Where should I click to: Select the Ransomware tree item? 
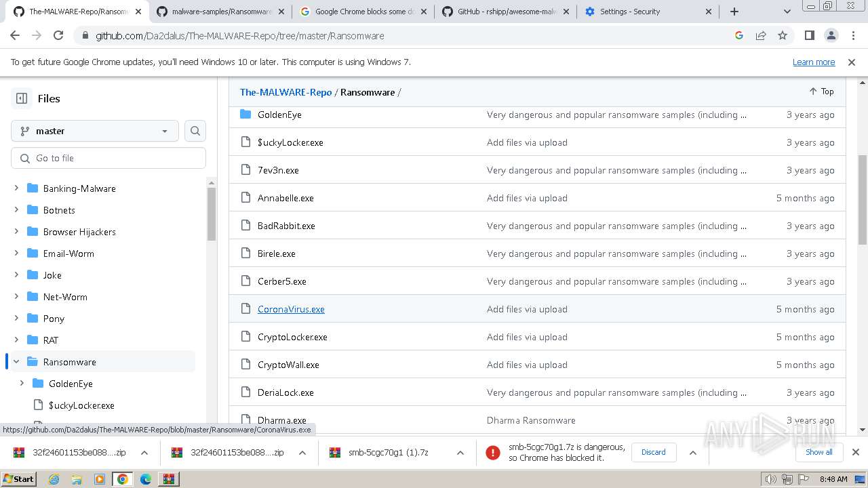click(103, 362)
